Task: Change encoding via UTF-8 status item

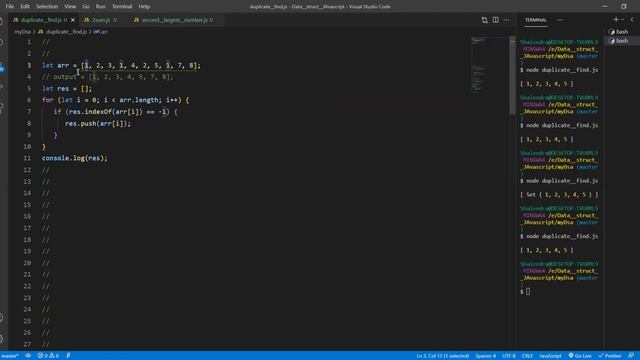Action: [509, 356]
